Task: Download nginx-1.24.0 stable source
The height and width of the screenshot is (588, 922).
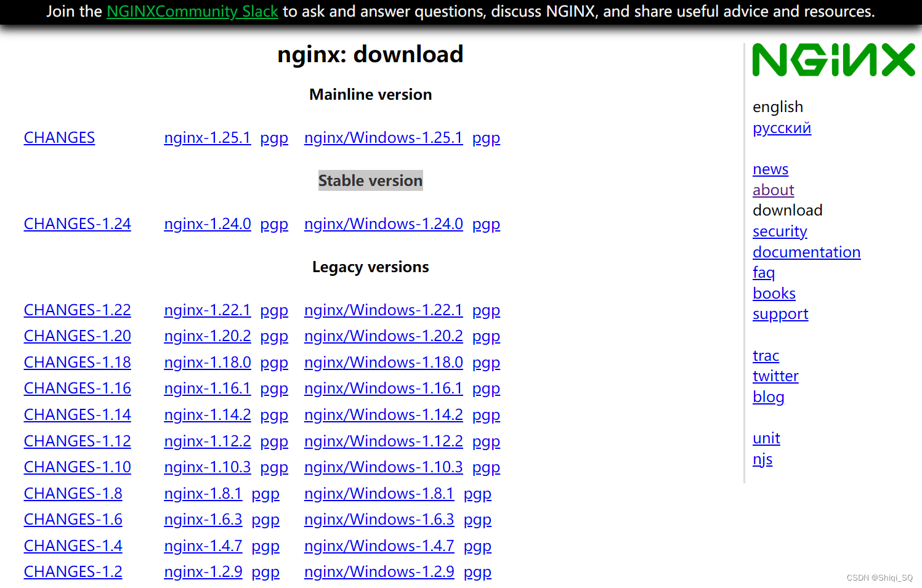Action: coord(208,224)
